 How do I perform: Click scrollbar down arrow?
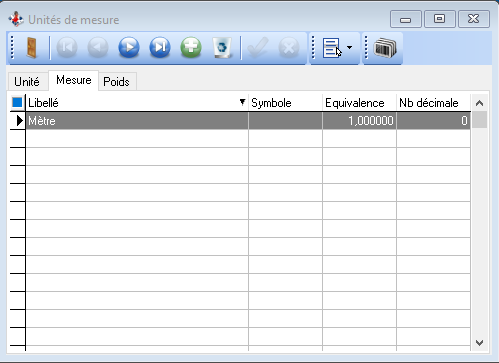point(480,343)
